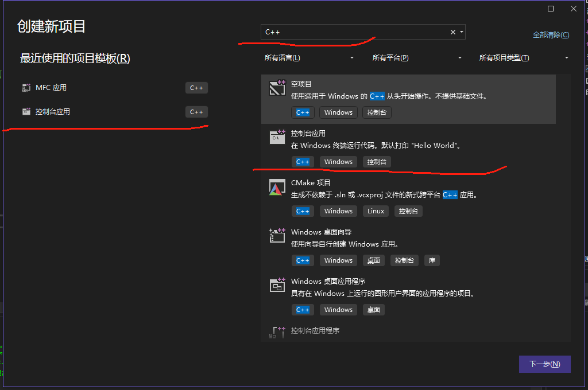This screenshot has height=390, width=588.
Task: Close the 创建新项目 dialog
Action: [x=574, y=9]
